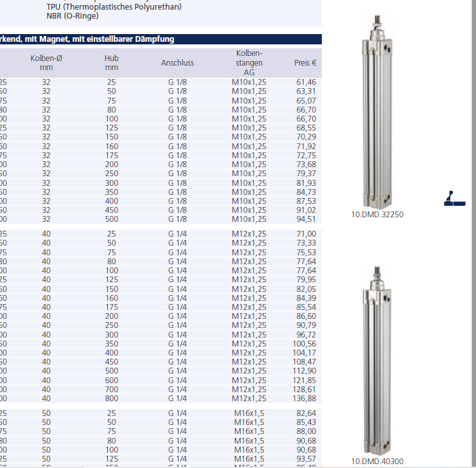
Task: Open the 10.DMD.40300 cylinder product image
Action: point(377,361)
